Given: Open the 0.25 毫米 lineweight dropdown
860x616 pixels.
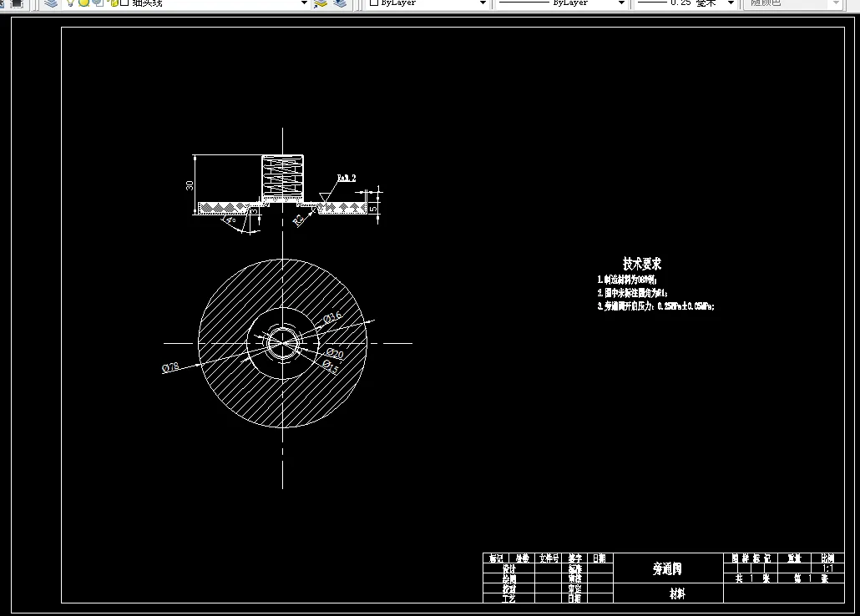Looking at the screenshot, I should point(731,3).
